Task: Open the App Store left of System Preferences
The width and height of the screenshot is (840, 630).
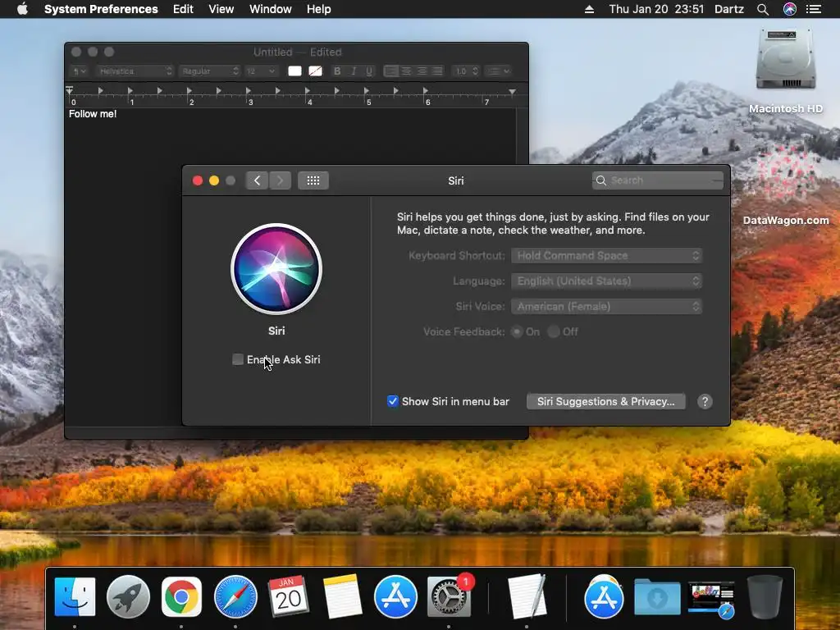Action: 395,596
